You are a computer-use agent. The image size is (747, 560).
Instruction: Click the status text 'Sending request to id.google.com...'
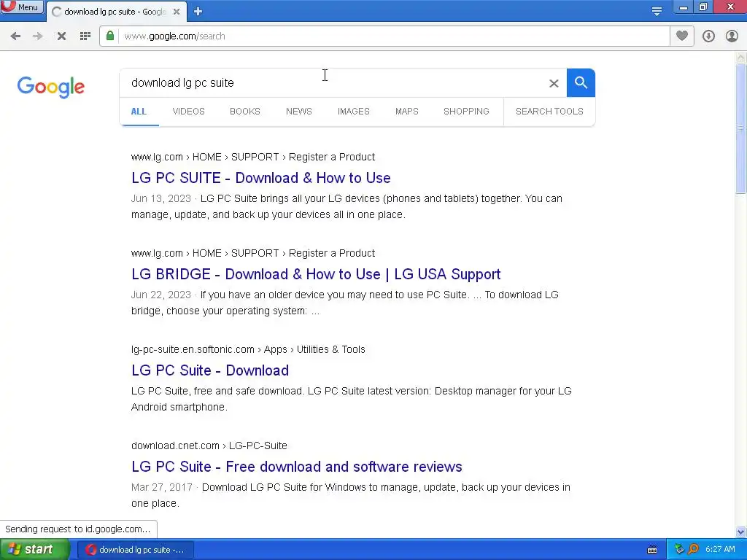pos(77,529)
